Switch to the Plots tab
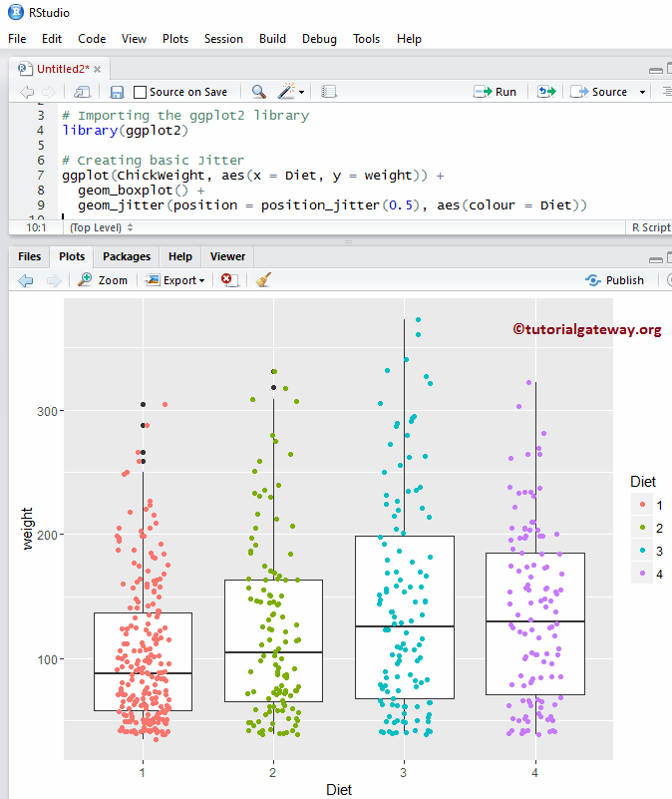The width and height of the screenshot is (672, 799). point(72,256)
